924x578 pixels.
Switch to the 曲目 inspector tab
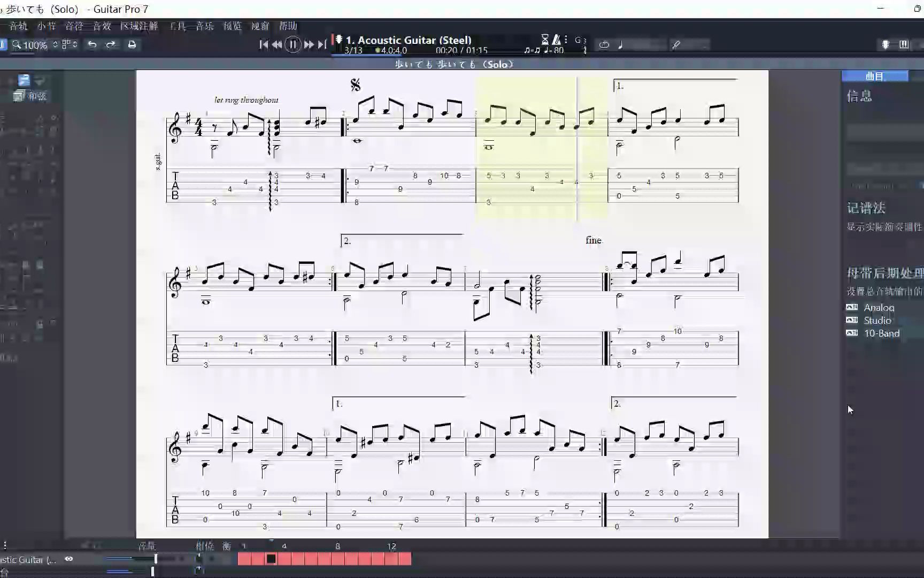[x=875, y=76]
